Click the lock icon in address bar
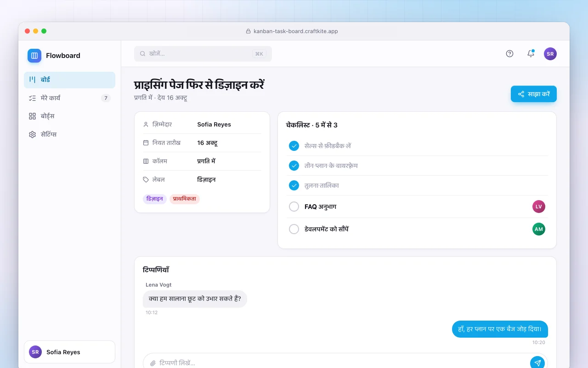Viewport: 588px width, 368px height. [x=249, y=31]
